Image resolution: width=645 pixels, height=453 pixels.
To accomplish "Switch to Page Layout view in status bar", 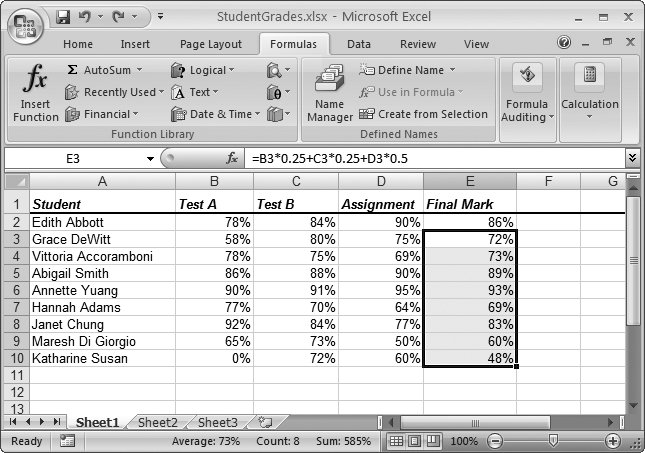I will click(x=415, y=441).
